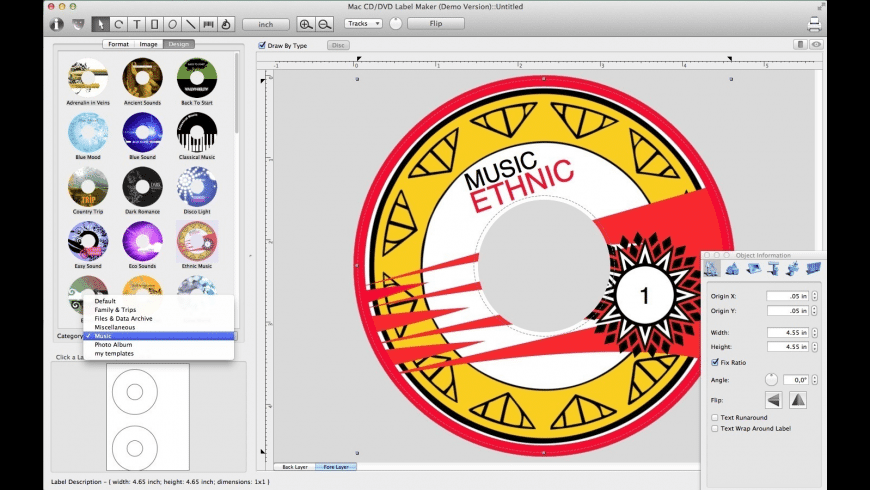The image size is (870, 490).
Task: Select the Blue Mood design thumbnail
Action: (88, 132)
